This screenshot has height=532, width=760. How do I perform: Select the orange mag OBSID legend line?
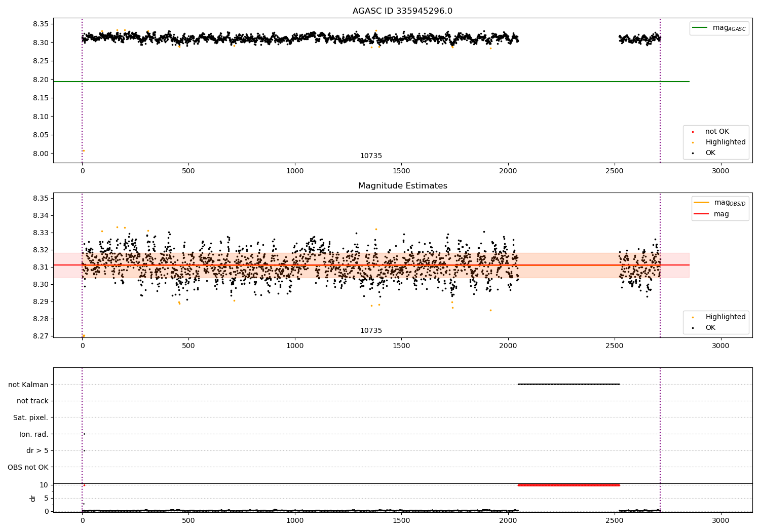701,203
